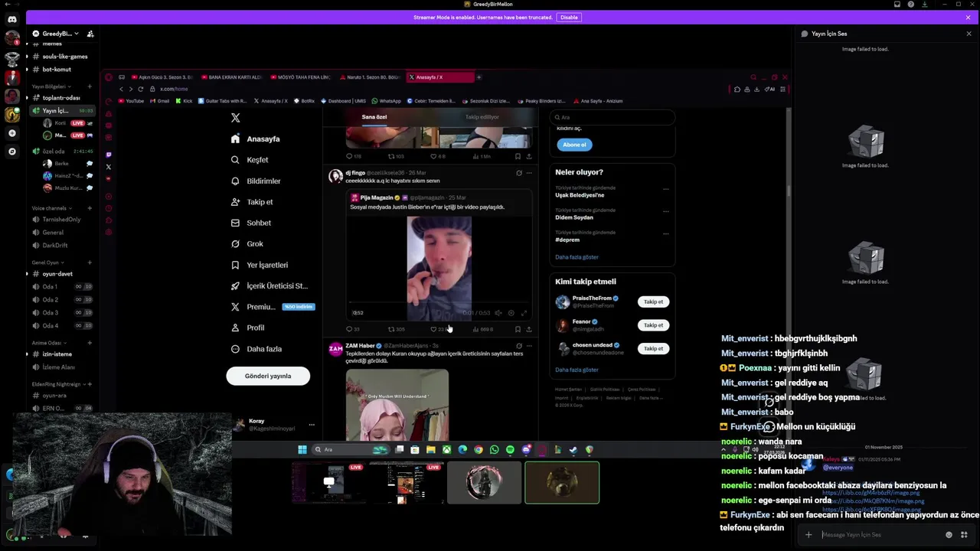This screenshot has height=551, width=980.
Task: Follow chosen undead with Takip et
Action: point(653,349)
